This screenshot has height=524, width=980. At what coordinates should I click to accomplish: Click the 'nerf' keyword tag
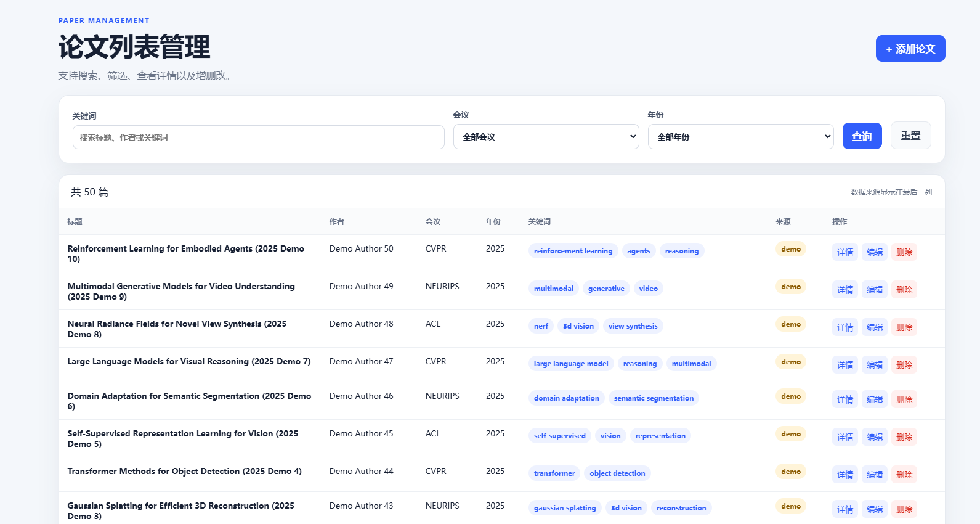tap(541, 326)
